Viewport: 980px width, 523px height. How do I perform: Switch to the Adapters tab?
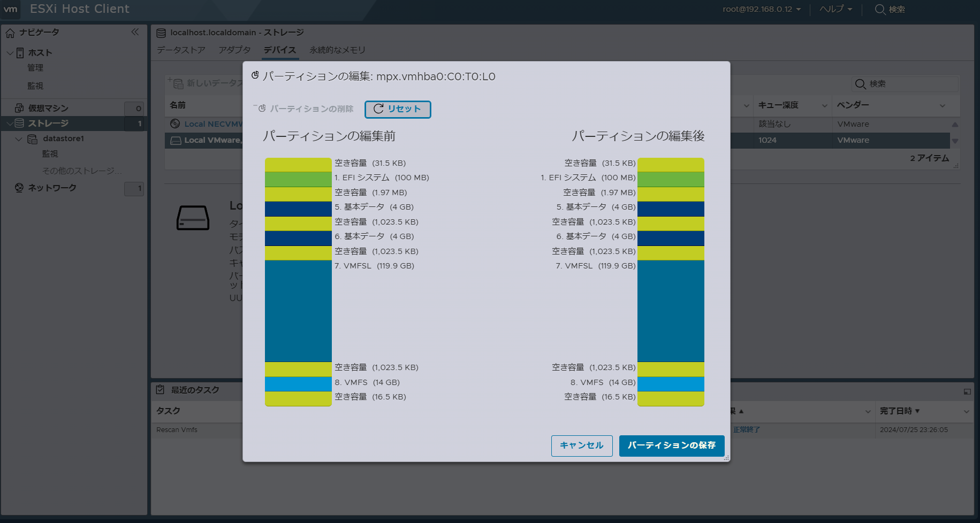(234, 50)
